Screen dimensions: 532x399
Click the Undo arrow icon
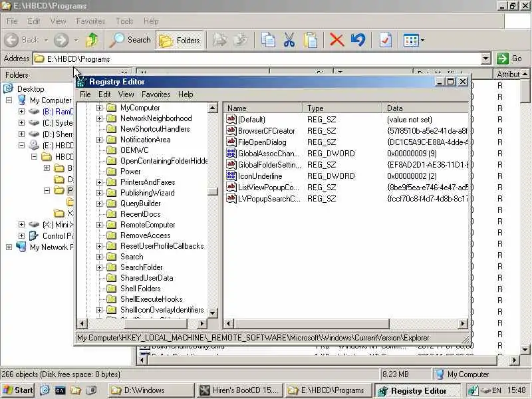tap(358, 40)
